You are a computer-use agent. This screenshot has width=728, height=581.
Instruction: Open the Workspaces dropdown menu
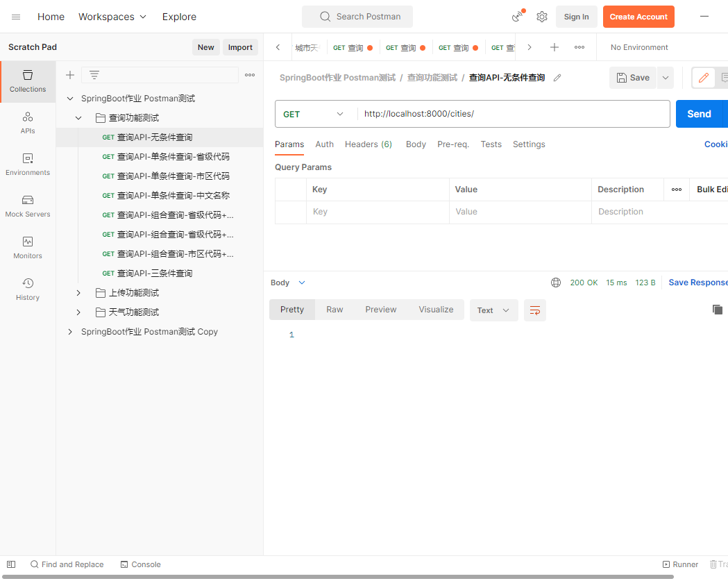(x=112, y=17)
